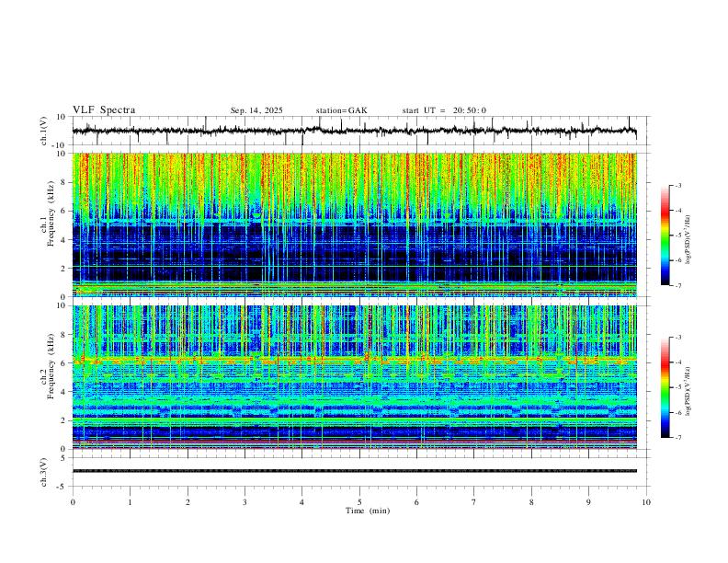Click time axis tick label "1"
This screenshot has height=563, width=728.
click(130, 502)
